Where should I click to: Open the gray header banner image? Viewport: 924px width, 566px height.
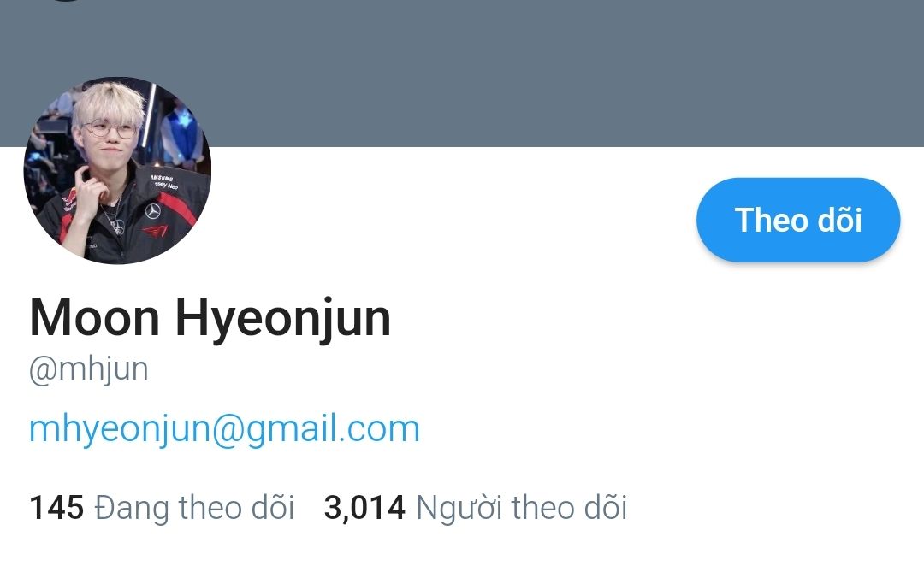462,73
